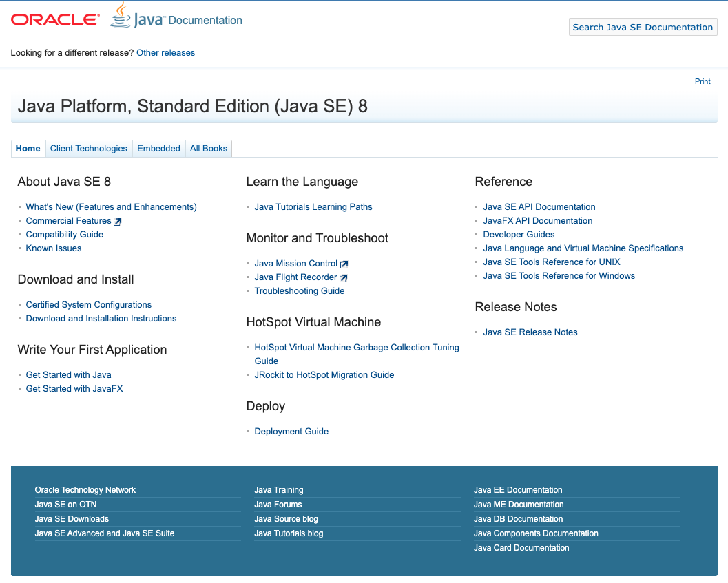The width and height of the screenshot is (728, 583).
Task: Click external link icon beside Commercial Features
Action: coord(118,222)
